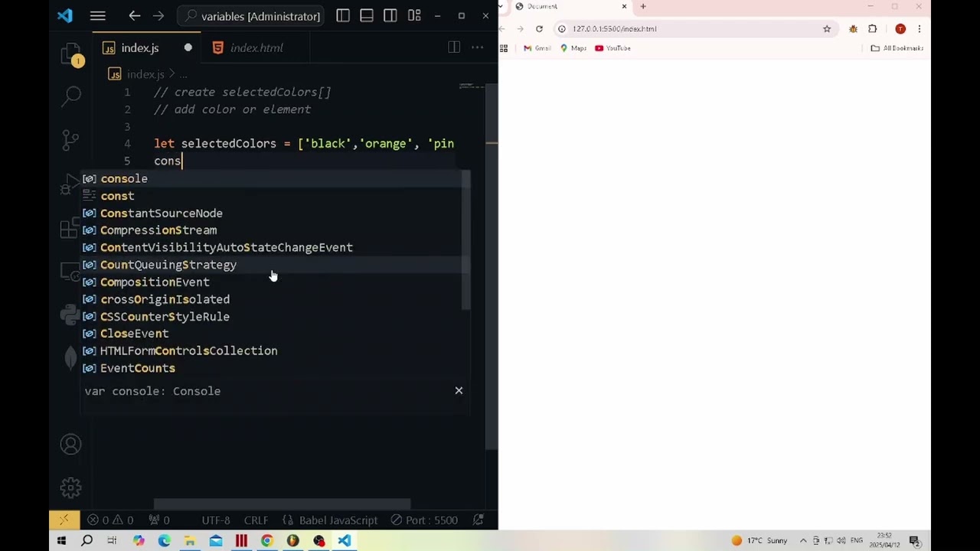This screenshot has width=980, height=551.
Task: Open the Maps bookmark
Action: click(573, 48)
